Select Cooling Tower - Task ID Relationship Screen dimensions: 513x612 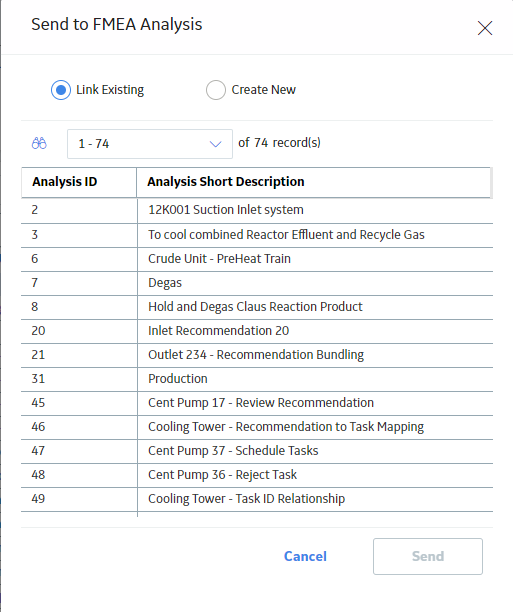257,499
